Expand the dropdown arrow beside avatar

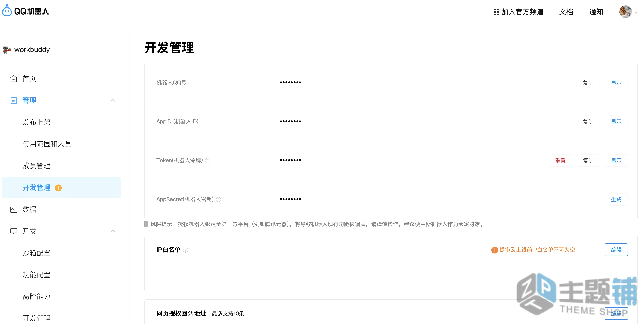coord(636,12)
